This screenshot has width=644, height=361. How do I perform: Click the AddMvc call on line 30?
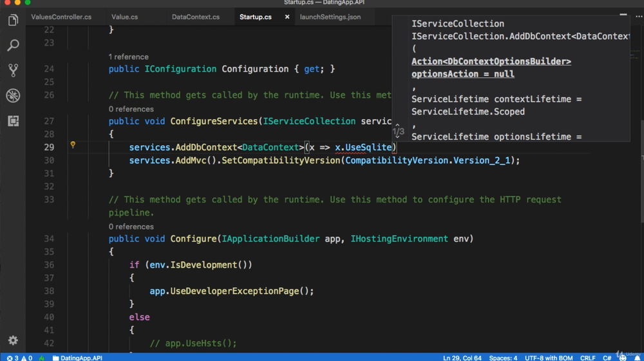click(x=191, y=160)
